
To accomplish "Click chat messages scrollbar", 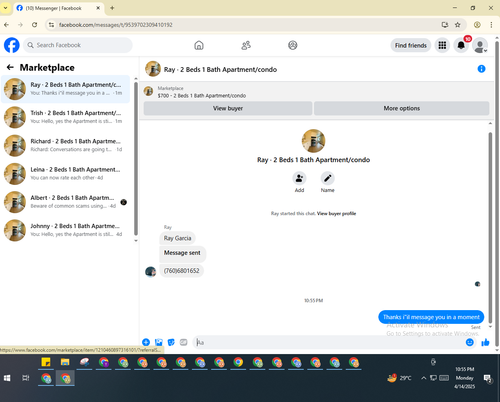I will coord(490,227).
